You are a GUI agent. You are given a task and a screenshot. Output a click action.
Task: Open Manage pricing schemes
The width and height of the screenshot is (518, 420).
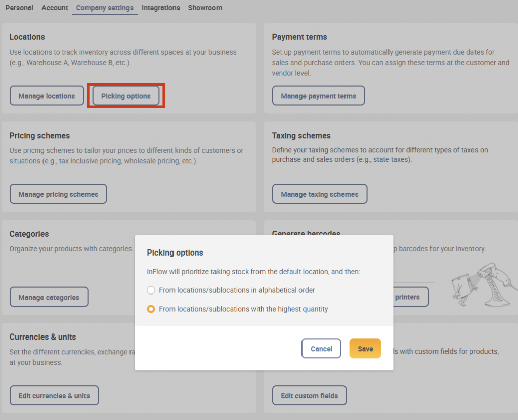coord(58,194)
